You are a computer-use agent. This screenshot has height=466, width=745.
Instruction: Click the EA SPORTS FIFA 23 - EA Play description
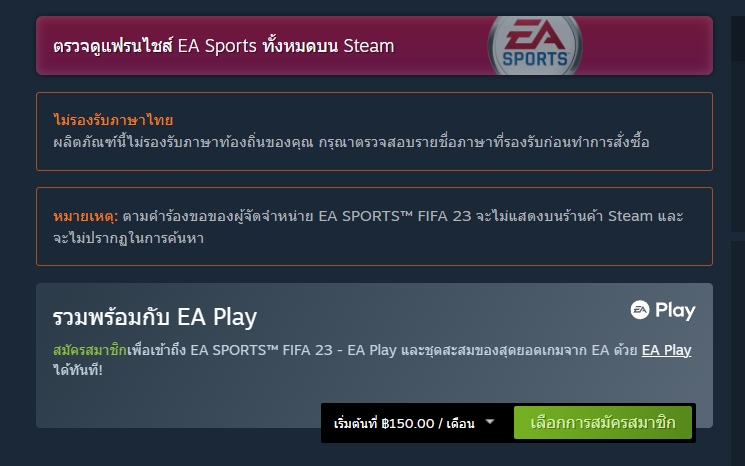372,360
